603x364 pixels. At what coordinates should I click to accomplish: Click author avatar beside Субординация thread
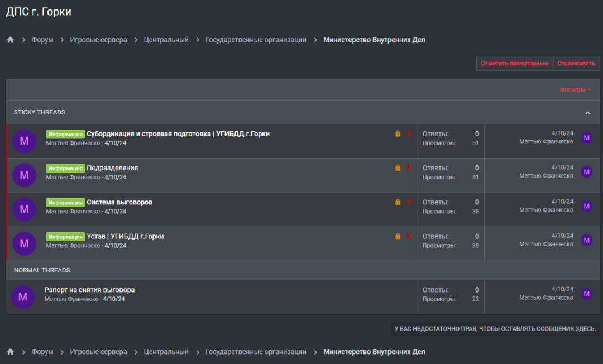coord(24,141)
